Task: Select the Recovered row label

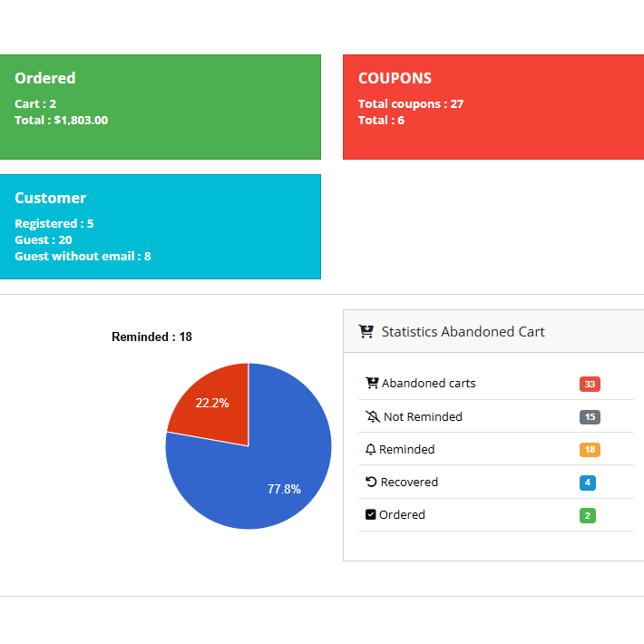Action: (409, 482)
